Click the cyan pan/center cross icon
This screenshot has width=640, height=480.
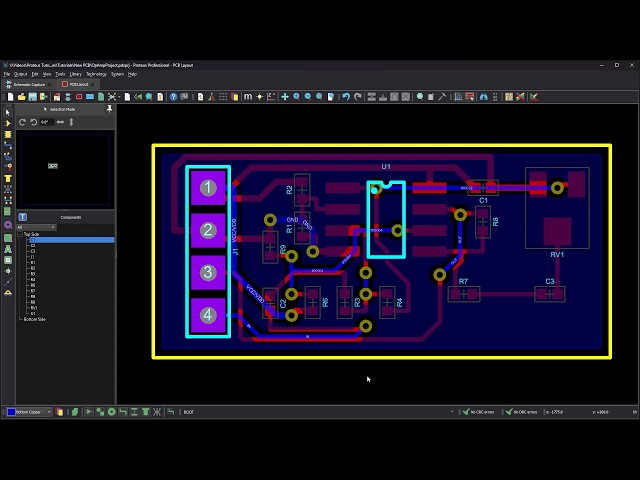pyautogui.click(x=285, y=97)
